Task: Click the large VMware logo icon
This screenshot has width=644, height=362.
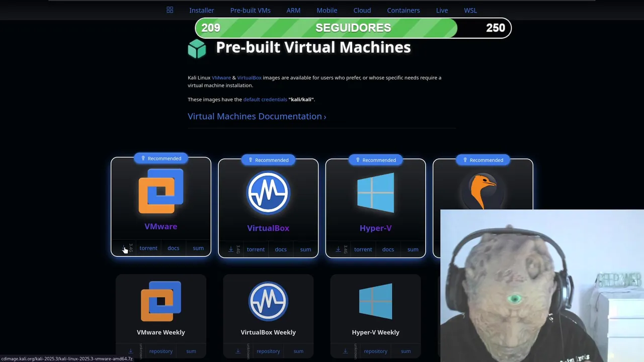Action: click(x=161, y=191)
